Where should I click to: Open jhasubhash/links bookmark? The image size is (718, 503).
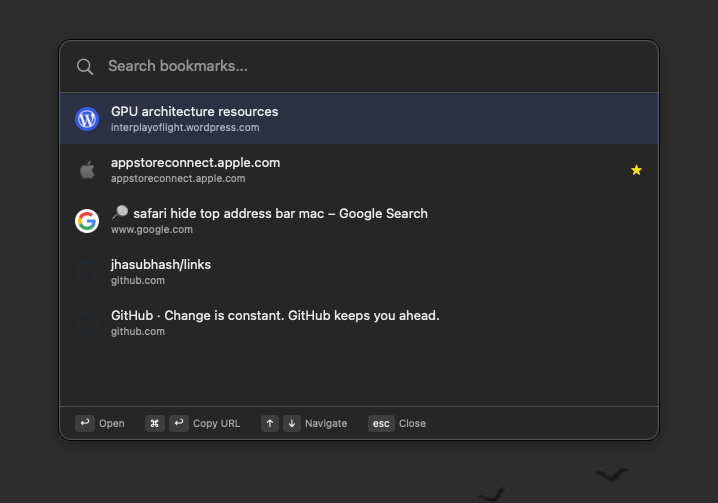click(x=359, y=271)
